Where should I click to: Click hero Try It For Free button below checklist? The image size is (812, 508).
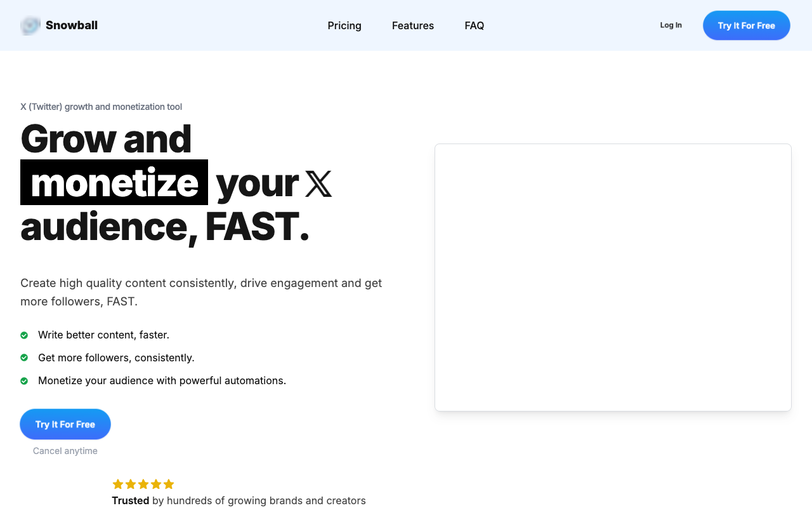click(x=65, y=424)
